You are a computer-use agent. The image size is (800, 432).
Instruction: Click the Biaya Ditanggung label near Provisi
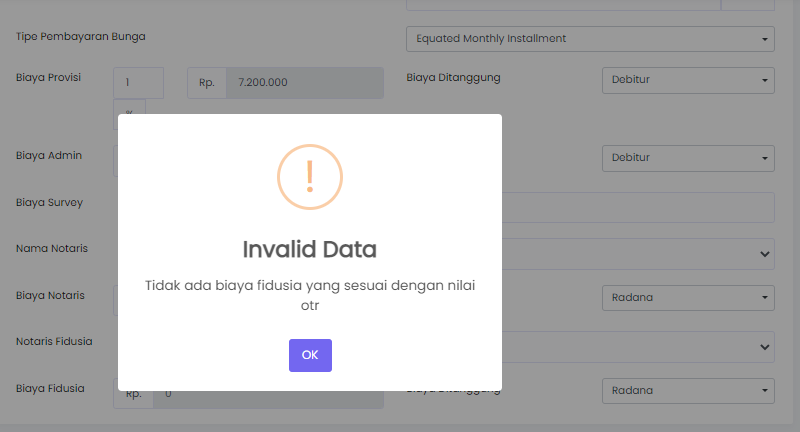point(453,78)
